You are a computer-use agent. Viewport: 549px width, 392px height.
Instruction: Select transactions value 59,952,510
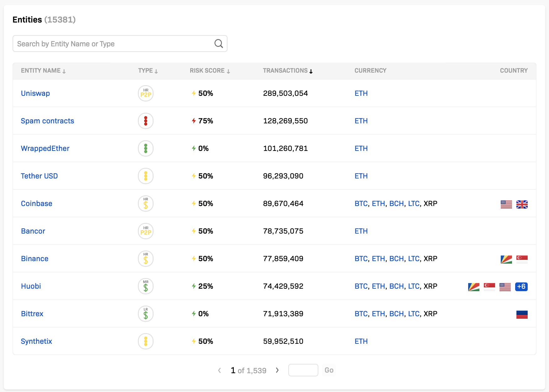point(283,341)
